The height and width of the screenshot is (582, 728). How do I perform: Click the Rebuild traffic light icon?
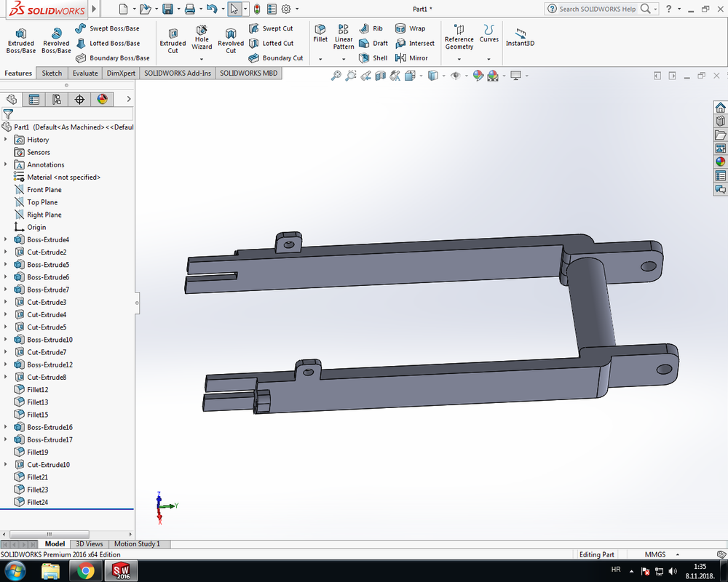point(257,9)
